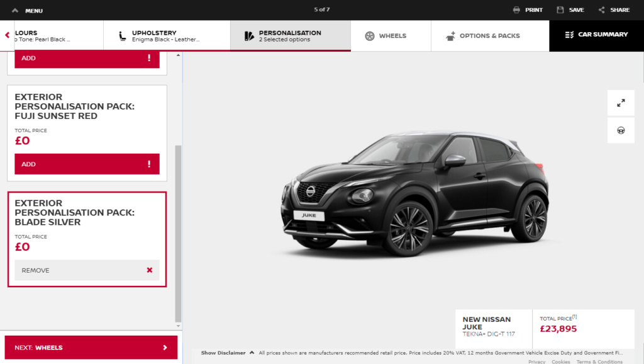Click the Wheels rim icon

(x=370, y=36)
